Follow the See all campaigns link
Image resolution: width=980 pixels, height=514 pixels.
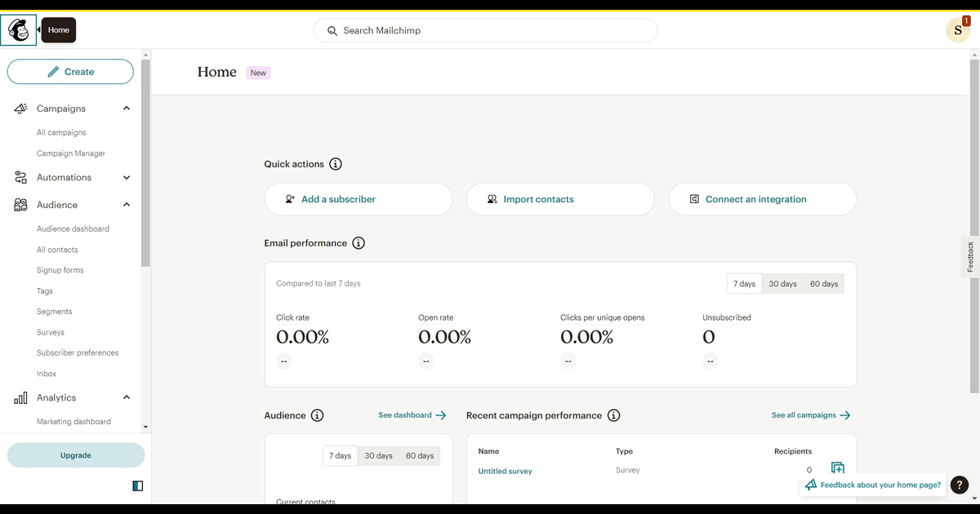click(x=811, y=415)
